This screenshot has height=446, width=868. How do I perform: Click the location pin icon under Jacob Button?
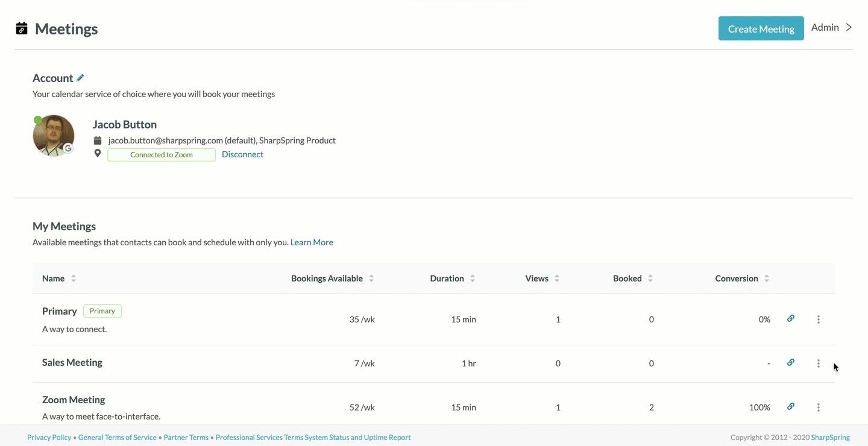[x=98, y=154]
